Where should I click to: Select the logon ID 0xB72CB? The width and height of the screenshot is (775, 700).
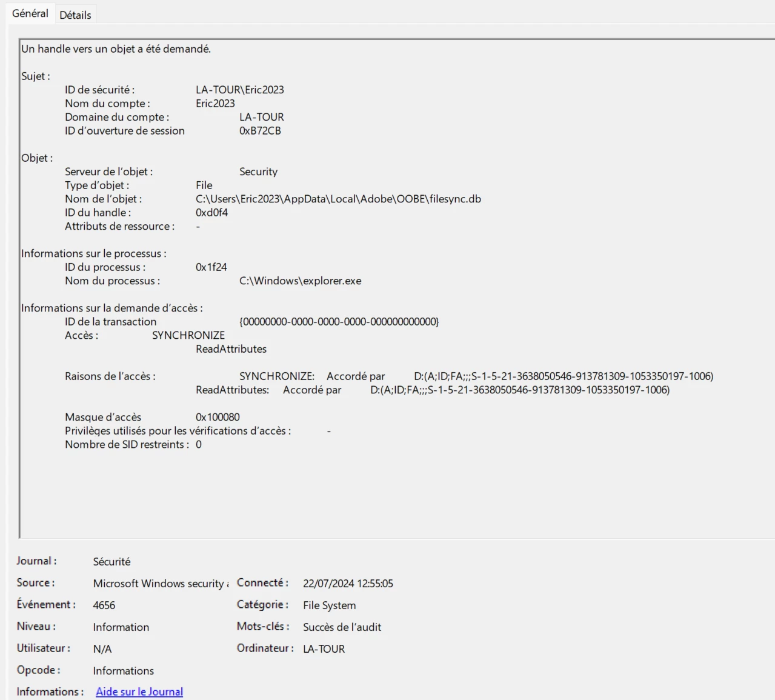[x=260, y=130]
